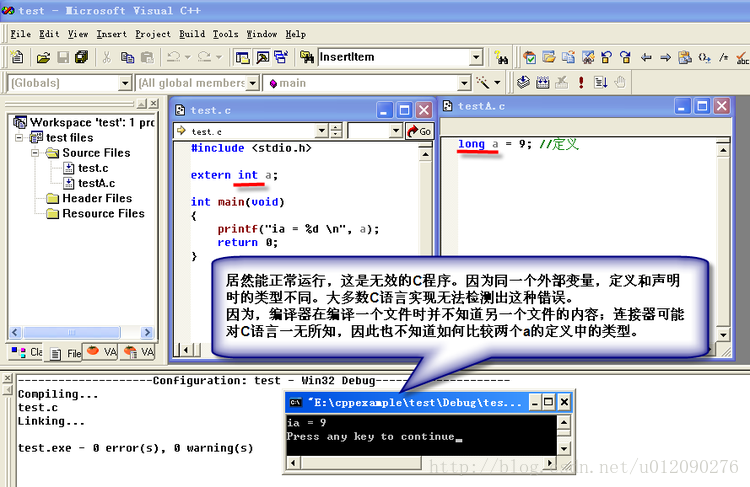Open the (Globals) class dropdown
The width and height of the screenshot is (750, 487).
pyautogui.click(x=125, y=83)
